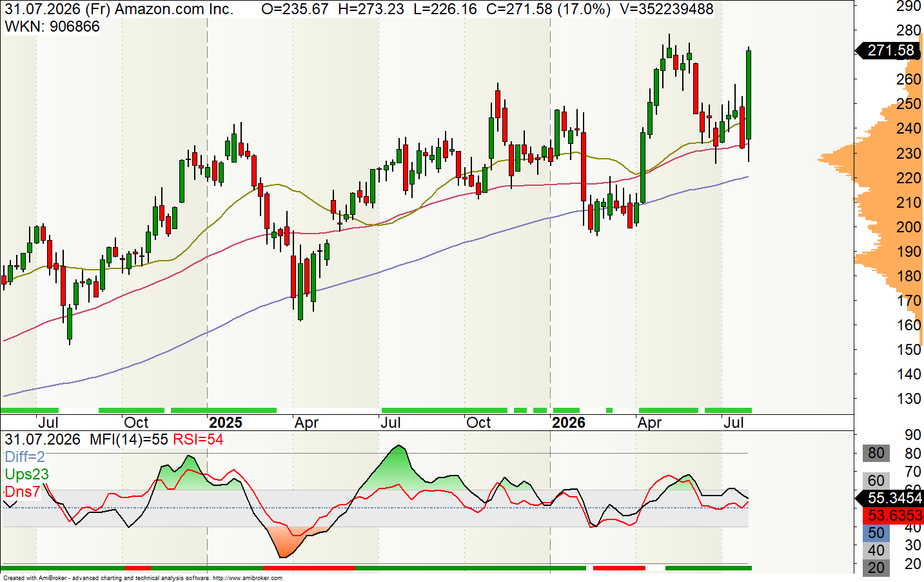Viewport: 924px width, 582px height.
Task: Click the bold '2025' year label
Action: (x=226, y=423)
